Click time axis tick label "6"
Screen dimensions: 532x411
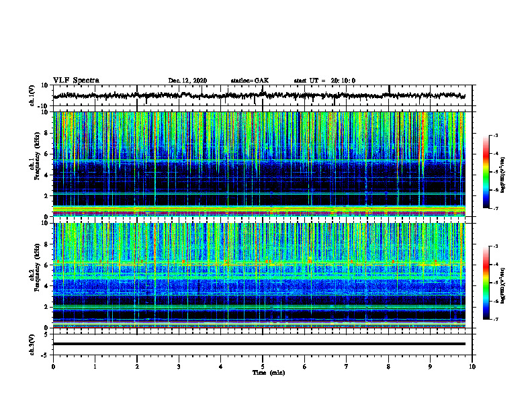[x=304, y=367]
